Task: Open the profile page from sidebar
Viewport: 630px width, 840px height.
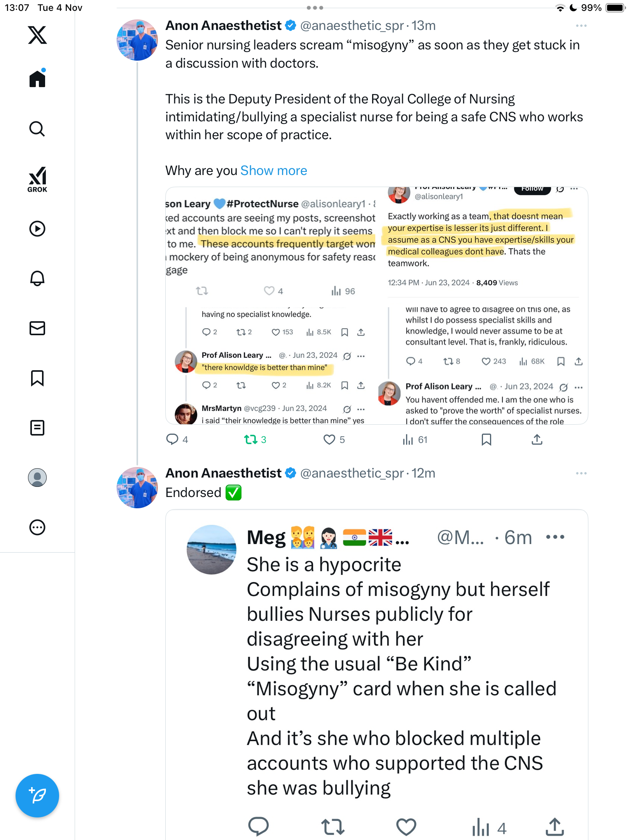Action: click(37, 478)
